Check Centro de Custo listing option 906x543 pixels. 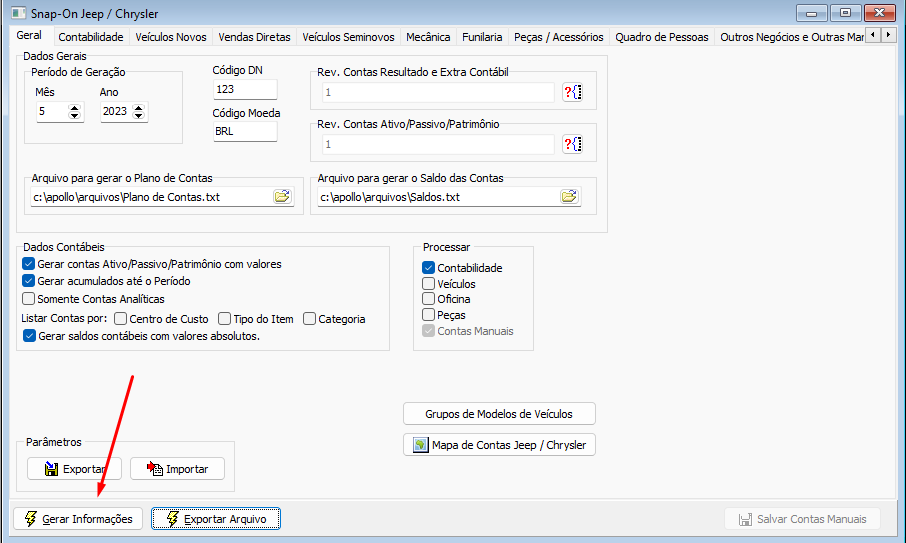(120, 319)
